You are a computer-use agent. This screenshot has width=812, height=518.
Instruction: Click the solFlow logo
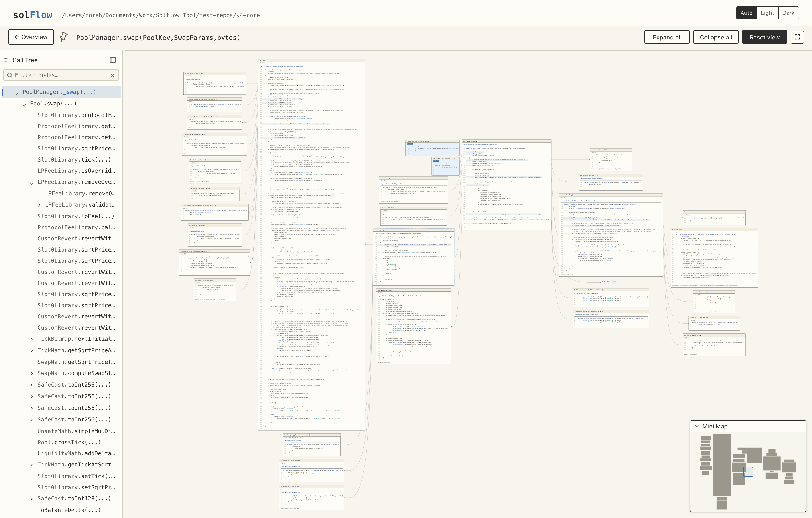[x=33, y=15]
